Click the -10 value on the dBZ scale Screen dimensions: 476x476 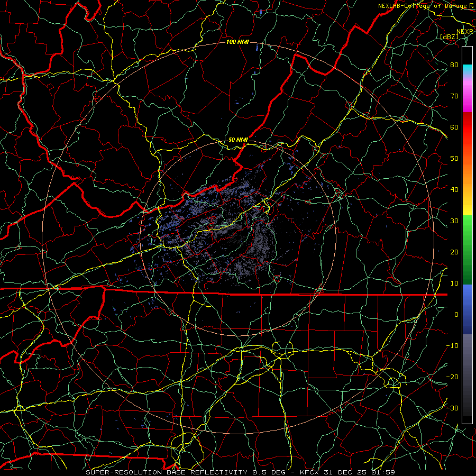tap(452, 346)
